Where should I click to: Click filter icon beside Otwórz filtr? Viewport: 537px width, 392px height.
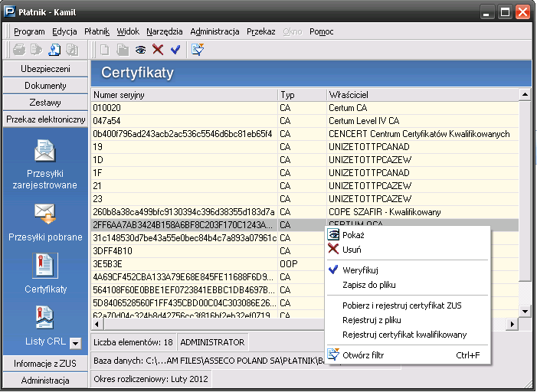333,354
